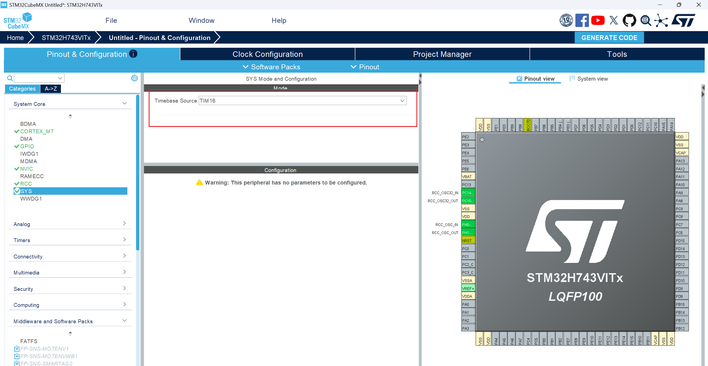Select the Pinout view tab

pos(535,79)
